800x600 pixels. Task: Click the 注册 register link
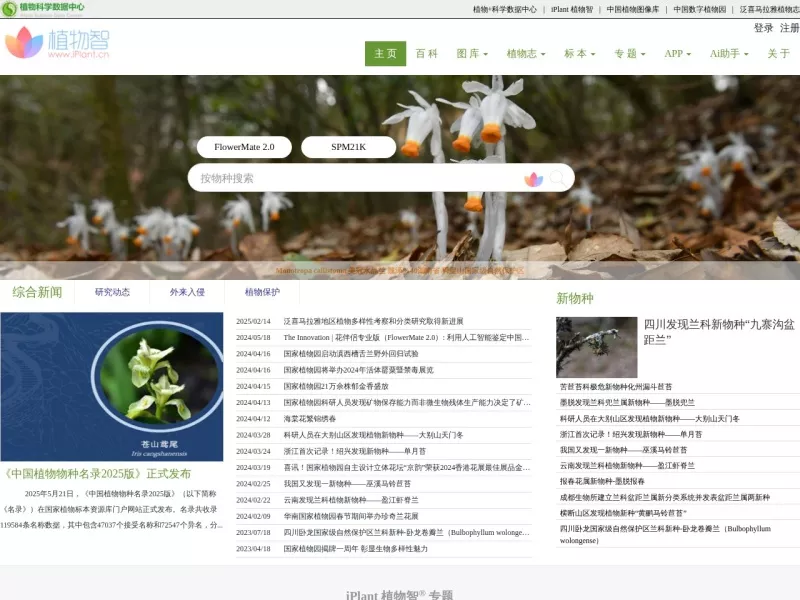[789, 28]
